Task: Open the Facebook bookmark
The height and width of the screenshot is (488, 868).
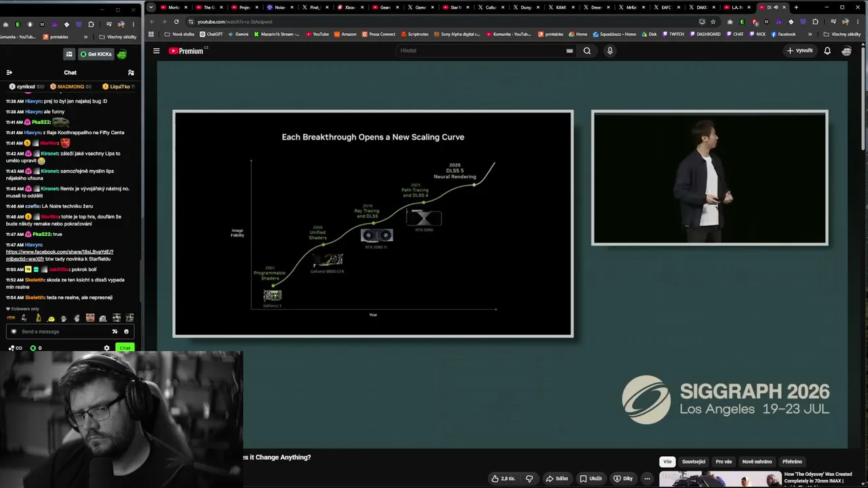Action: (783, 34)
